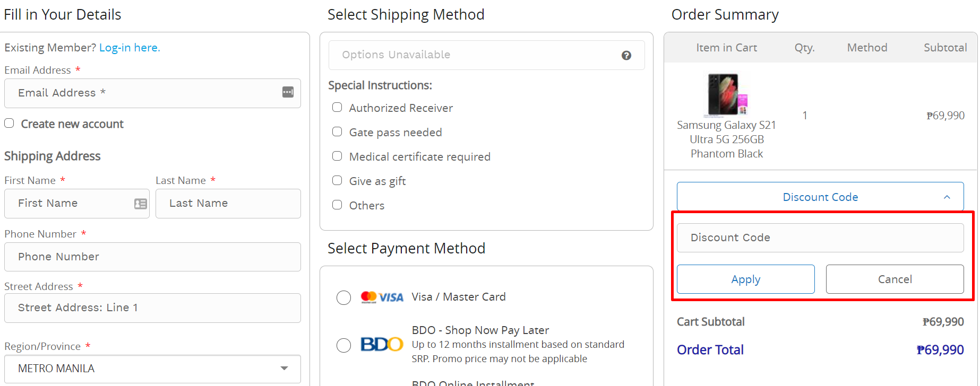Click the Visa Mastercard logo
Image resolution: width=980 pixels, height=386 pixels.
(382, 297)
